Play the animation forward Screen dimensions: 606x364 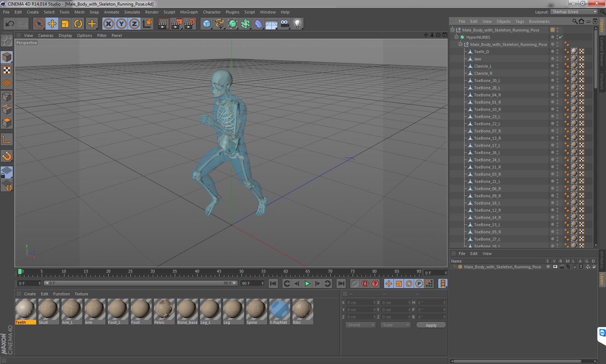pos(307,283)
